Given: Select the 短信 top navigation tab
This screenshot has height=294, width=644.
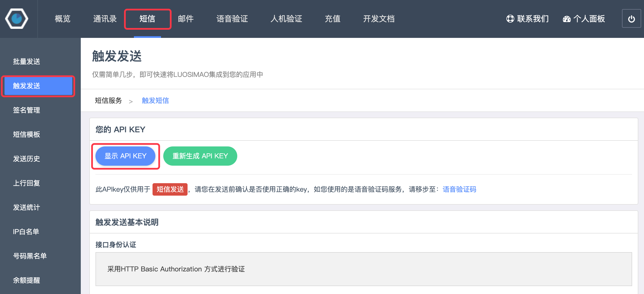Looking at the screenshot, I should tap(147, 19).
